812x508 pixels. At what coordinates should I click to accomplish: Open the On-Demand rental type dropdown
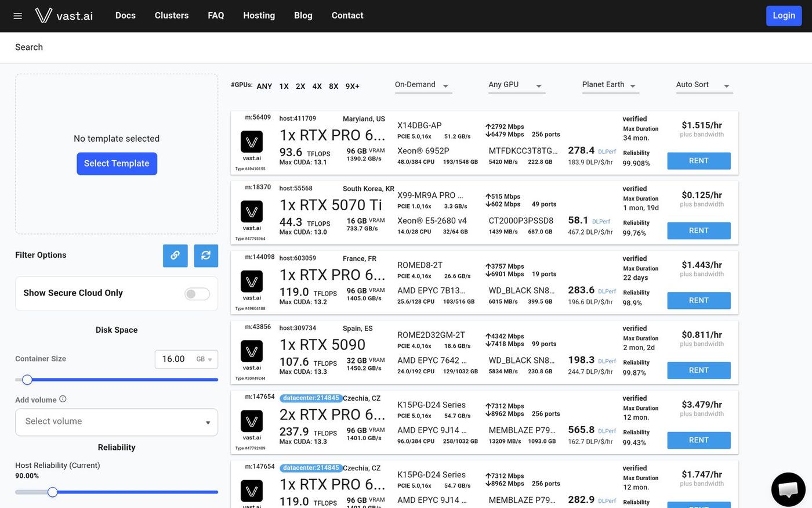tap(423, 85)
